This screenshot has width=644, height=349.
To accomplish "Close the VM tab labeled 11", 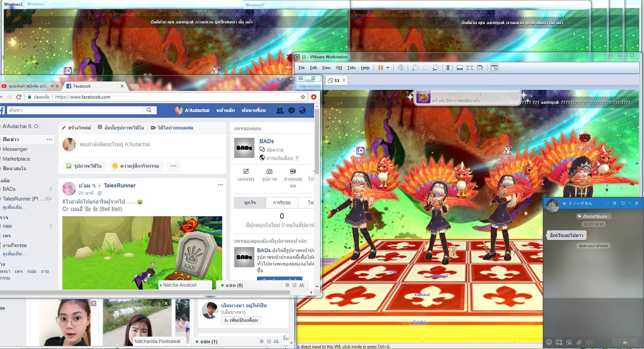I will coord(344,80).
